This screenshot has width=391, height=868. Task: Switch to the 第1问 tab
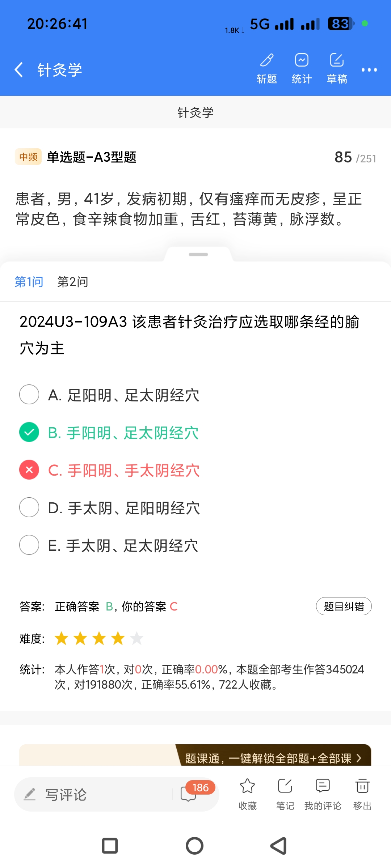coord(29,282)
